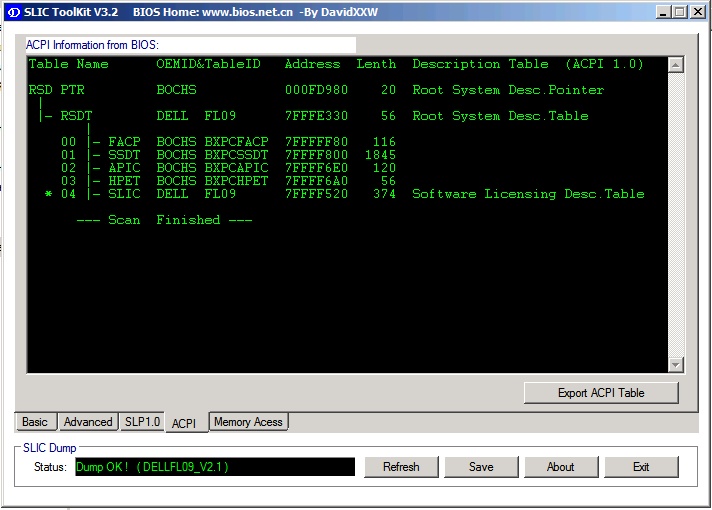This screenshot has height=510, width=712.
Task: Click Root System Desc.Table description
Action: click(500, 116)
